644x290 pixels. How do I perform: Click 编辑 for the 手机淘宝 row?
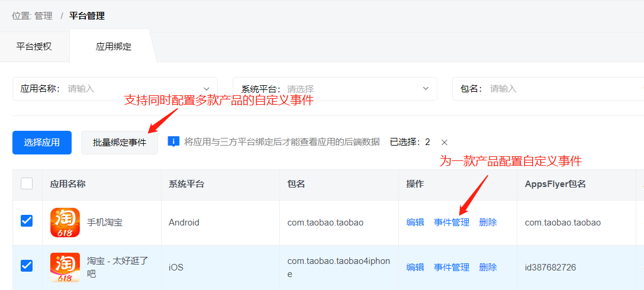(x=416, y=223)
